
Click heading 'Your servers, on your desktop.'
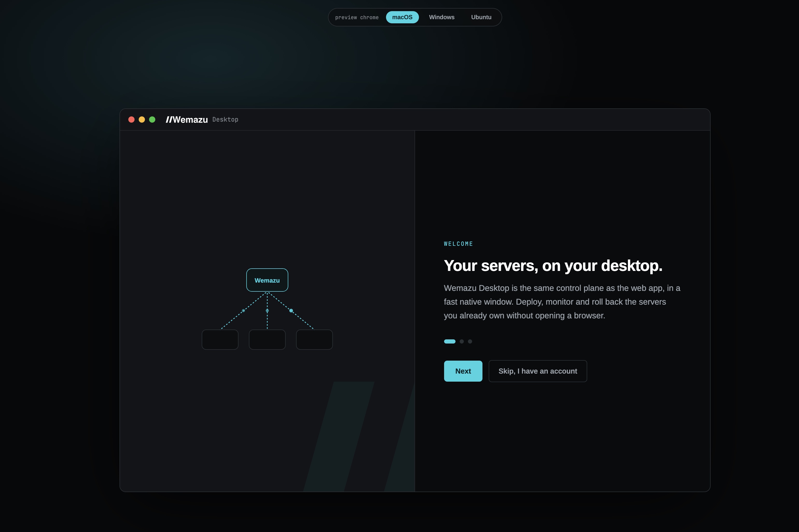click(x=553, y=266)
